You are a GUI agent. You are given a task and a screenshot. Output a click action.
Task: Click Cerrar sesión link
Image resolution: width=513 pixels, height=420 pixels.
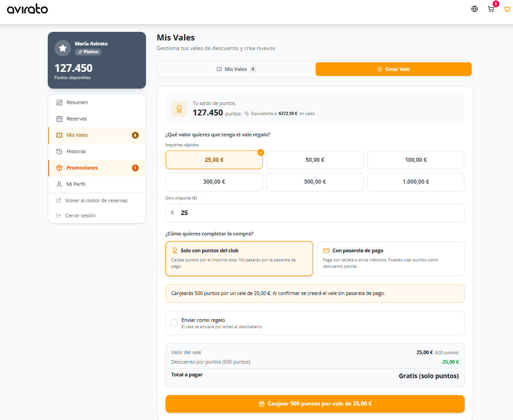click(x=80, y=215)
